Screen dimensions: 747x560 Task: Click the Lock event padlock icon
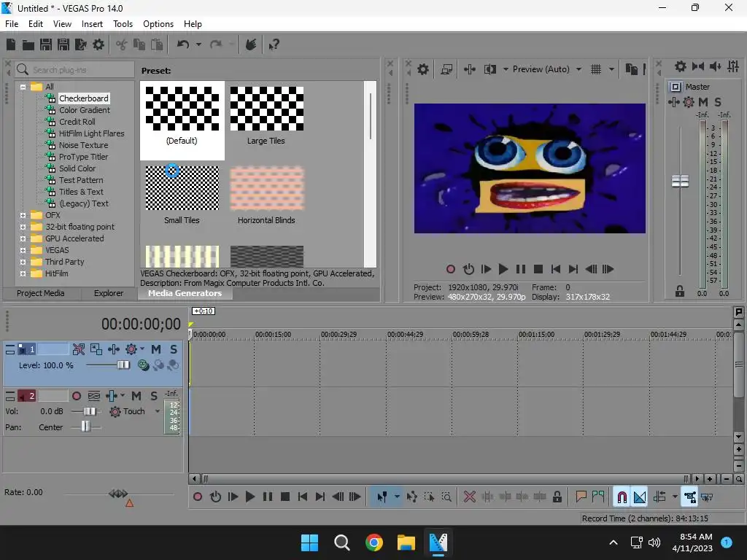[557, 497]
